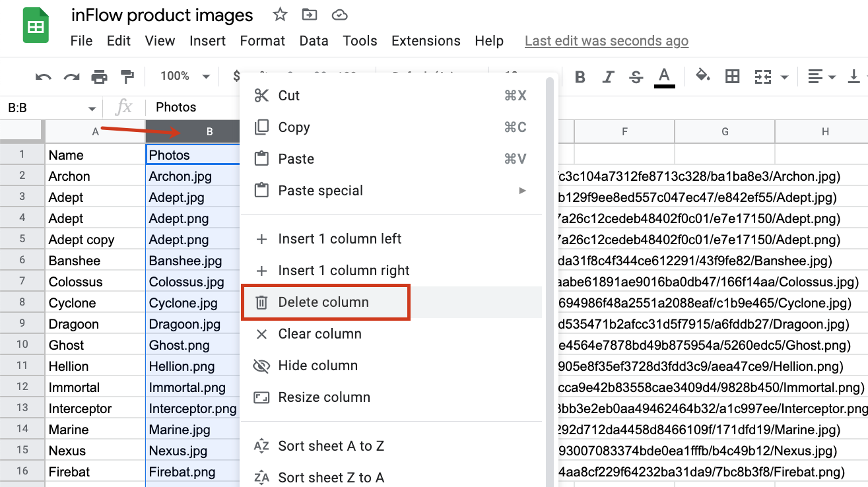Open the borders tool

click(732, 77)
